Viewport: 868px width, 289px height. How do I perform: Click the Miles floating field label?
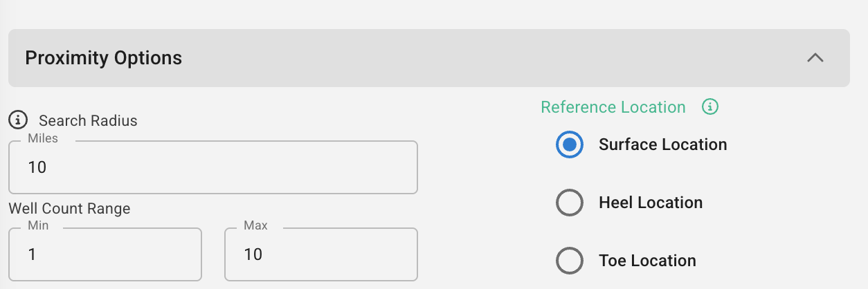(43, 138)
